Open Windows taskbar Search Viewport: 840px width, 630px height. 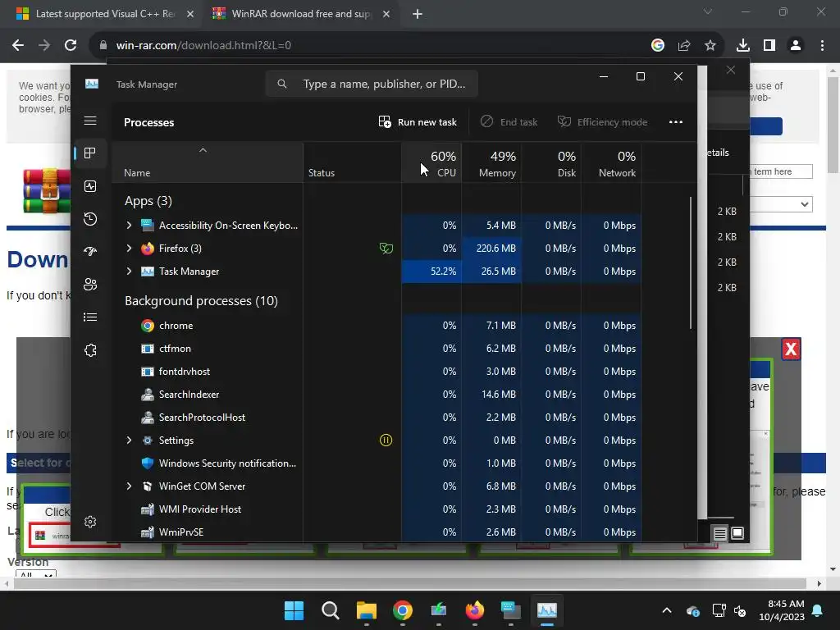point(330,610)
